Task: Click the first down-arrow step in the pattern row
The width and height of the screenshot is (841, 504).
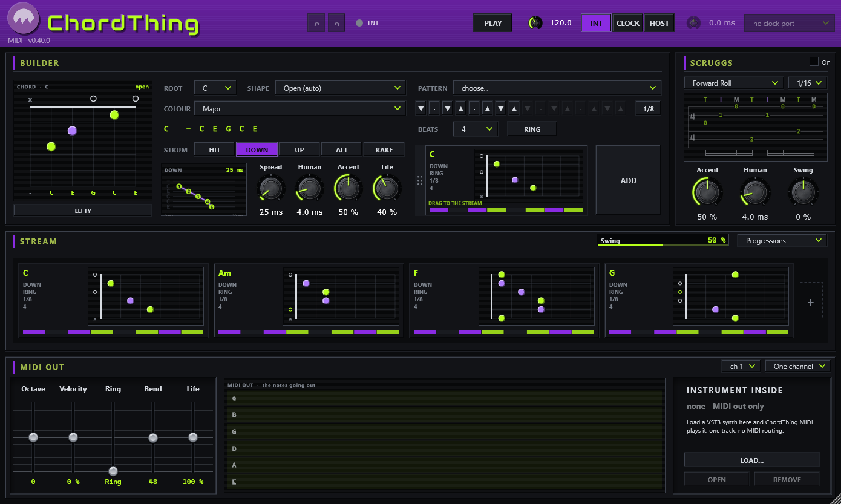Action: point(421,109)
